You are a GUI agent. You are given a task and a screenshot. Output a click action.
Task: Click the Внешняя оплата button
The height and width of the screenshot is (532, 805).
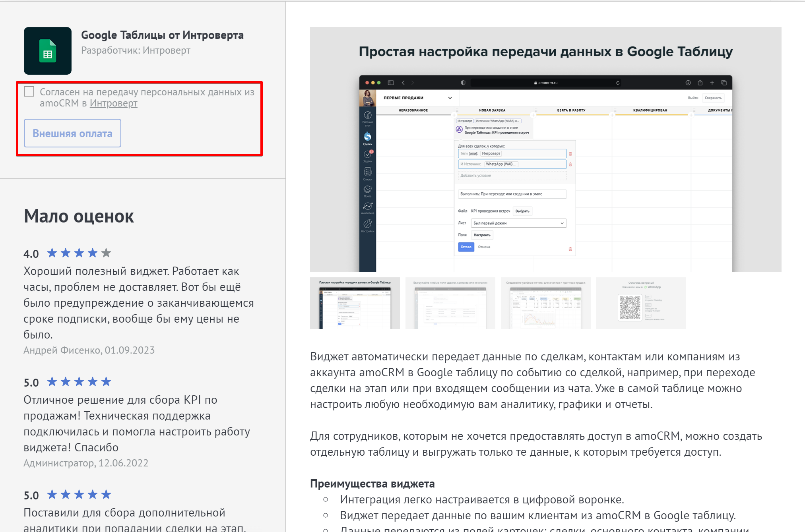pos(72,133)
